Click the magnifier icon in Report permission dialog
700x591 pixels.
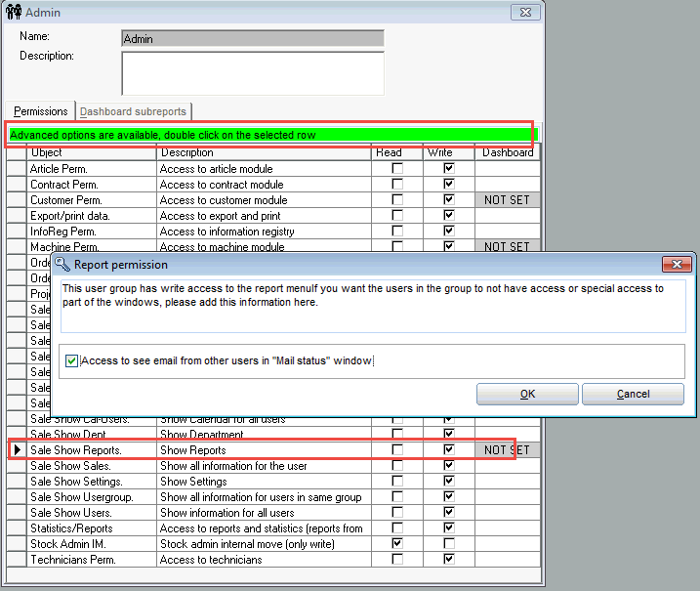pyautogui.click(x=62, y=264)
